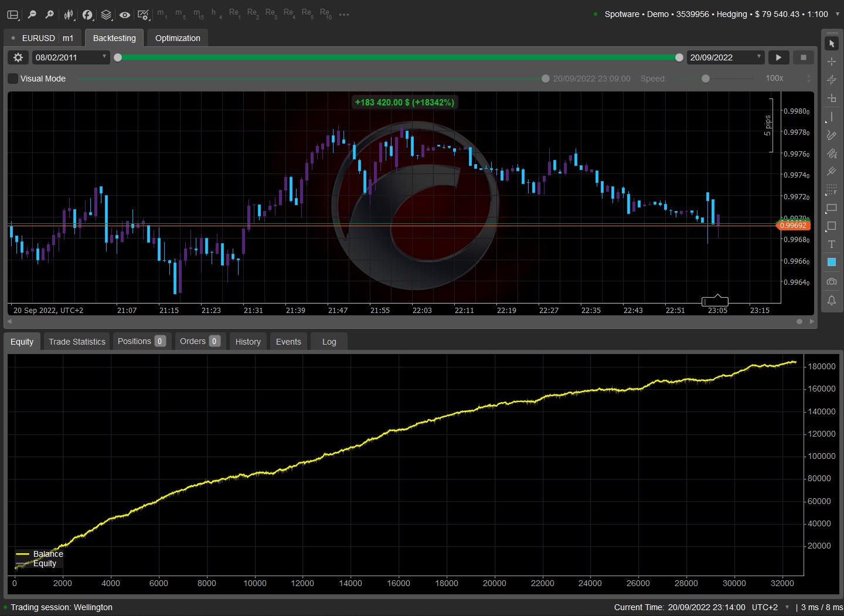Select the Andrews pitchfork tool
This screenshot has width=844, height=616.
click(832, 172)
